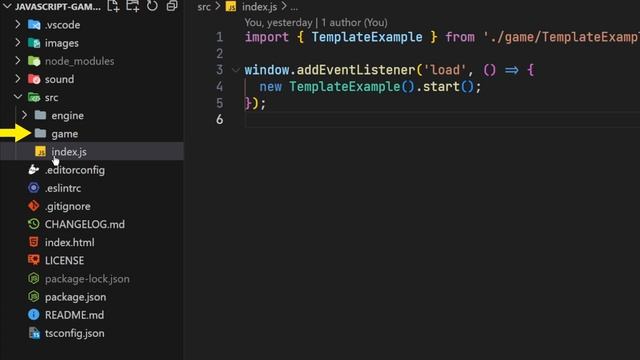Viewport: 640px width, 360px height.
Task: Click the CHANGELOG.md history icon
Action: pos(34,224)
